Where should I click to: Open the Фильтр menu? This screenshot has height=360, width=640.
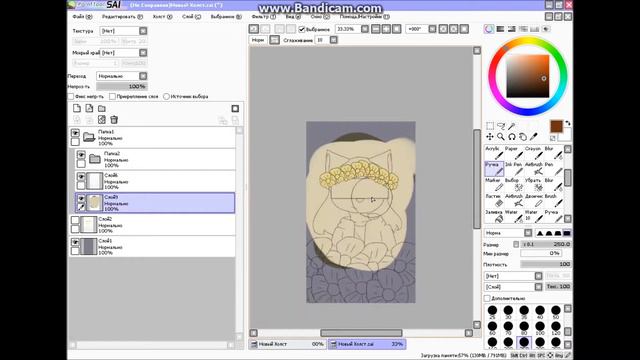coord(263,17)
